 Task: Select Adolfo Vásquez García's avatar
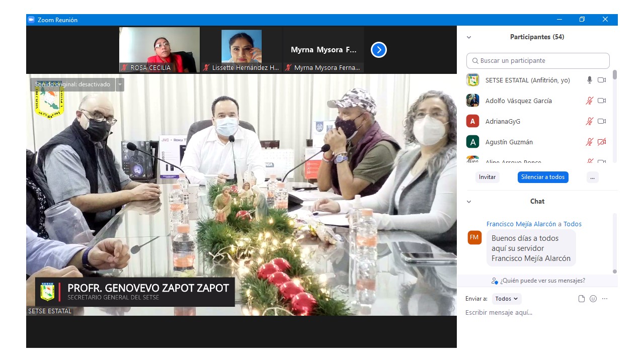tap(472, 101)
